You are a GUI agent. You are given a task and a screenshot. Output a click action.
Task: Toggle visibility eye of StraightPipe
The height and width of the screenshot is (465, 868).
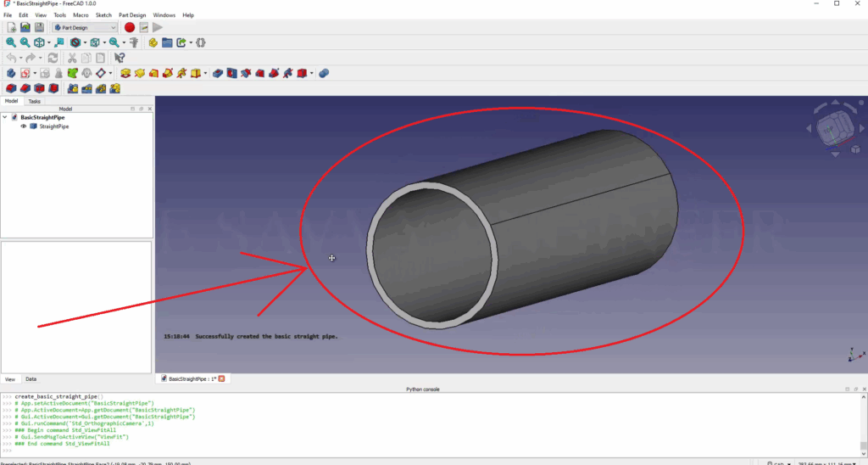[23, 126]
